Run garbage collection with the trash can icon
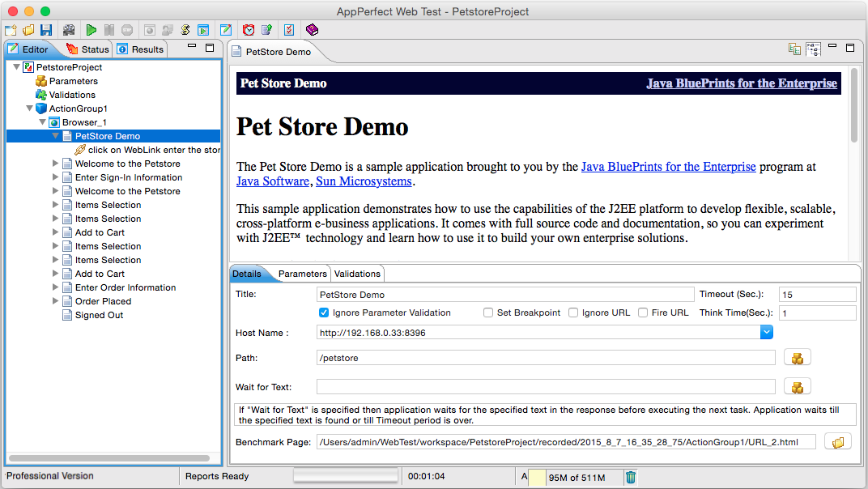Screen dimensions: 868x489 coord(631,477)
